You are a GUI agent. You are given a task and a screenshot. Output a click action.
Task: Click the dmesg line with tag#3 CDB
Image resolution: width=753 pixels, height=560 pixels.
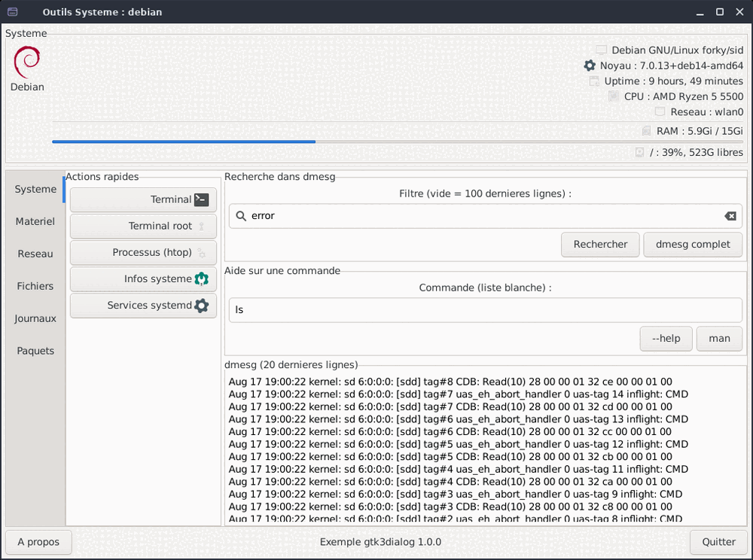pos(450,507)
